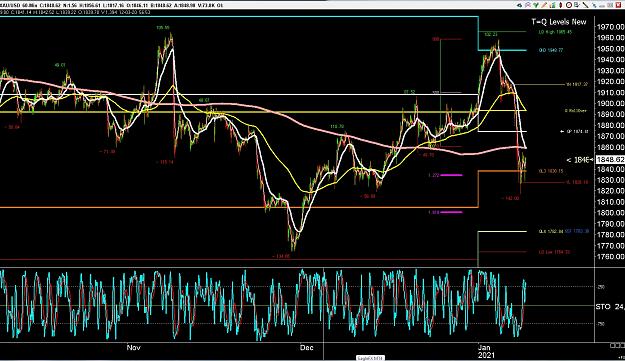The image size is (625, 361).
Task: Click the orange QL3 level label
Action: tap(551, 171)
